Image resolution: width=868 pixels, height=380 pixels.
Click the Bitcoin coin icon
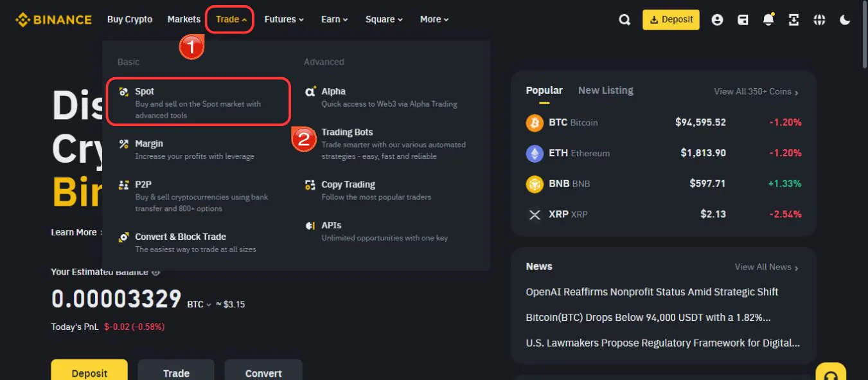tap(535, 122)
